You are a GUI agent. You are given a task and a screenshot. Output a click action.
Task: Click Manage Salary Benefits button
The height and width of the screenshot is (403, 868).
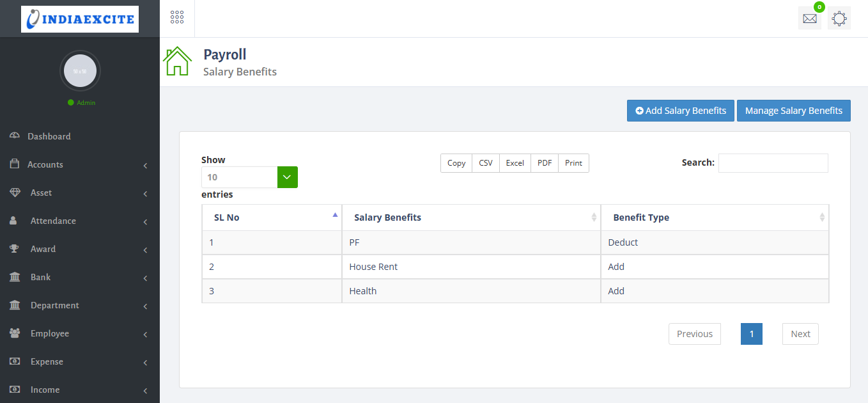tap(793, 111)
